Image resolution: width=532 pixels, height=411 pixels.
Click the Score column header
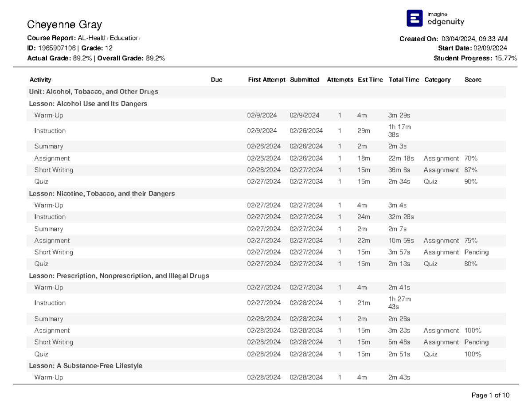473,80
